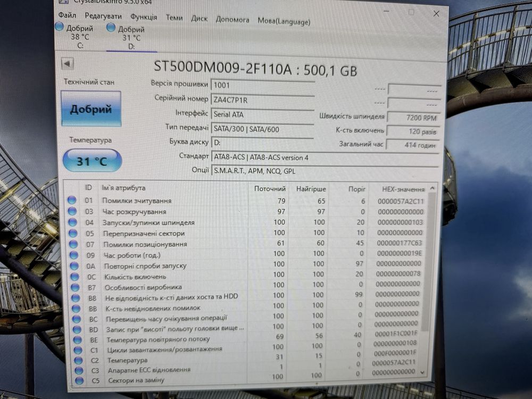Select HEX value 00001F1C001F in row BE
532x399 pixels.
point(396,334)
